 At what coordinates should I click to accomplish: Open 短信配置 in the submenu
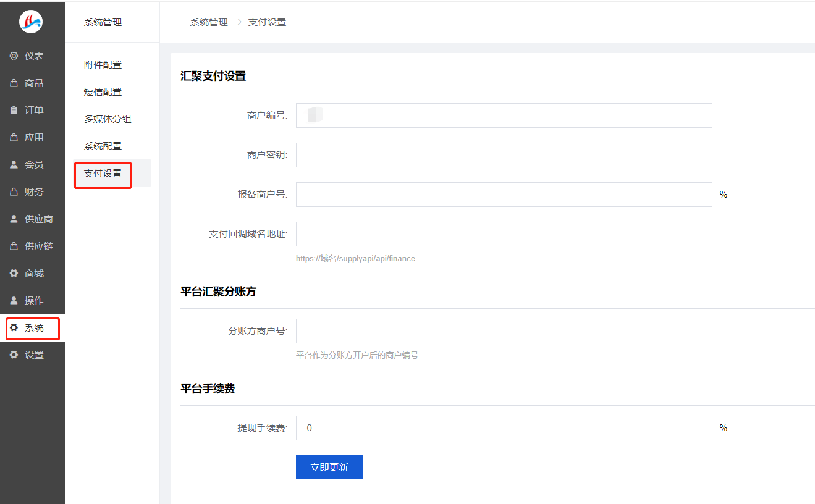103,92
